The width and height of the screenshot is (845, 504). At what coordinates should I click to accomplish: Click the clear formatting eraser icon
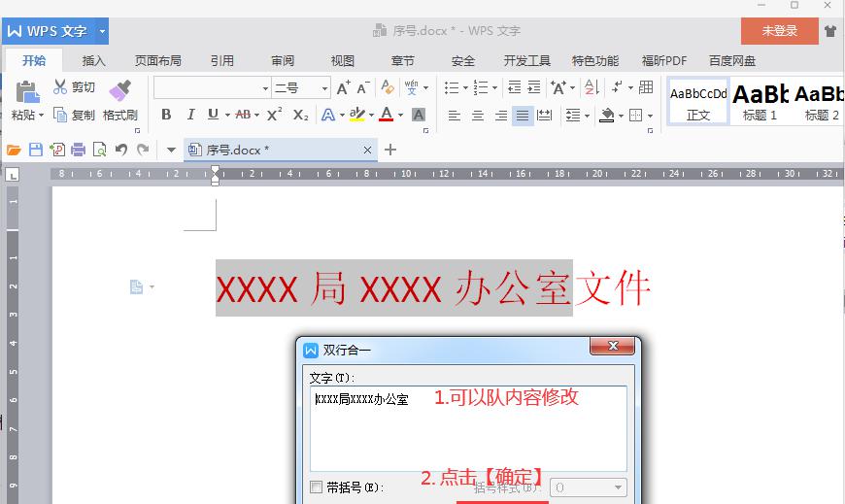(x=387, y=86)
